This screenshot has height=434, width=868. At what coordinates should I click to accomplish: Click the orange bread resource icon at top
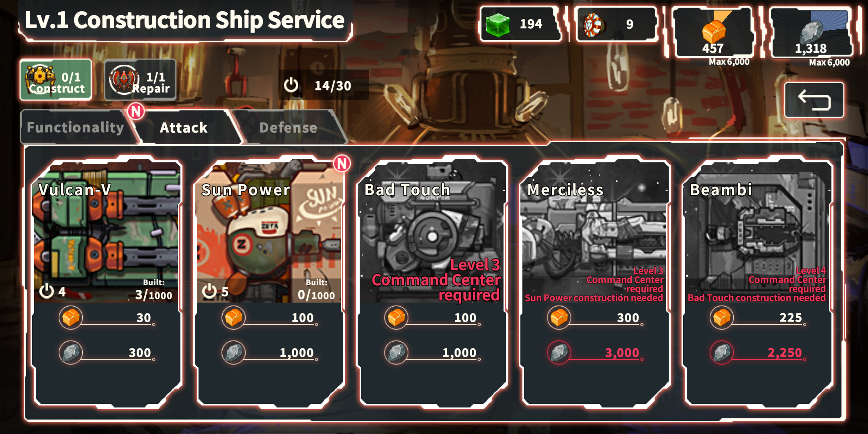click(713, 31)
